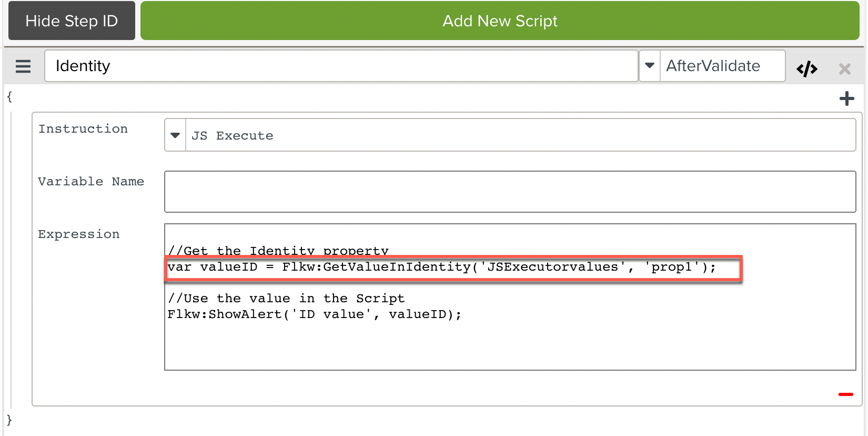868x436 pixels.
Task: Add an instruction with the plus icon
Action: point(846,98)
